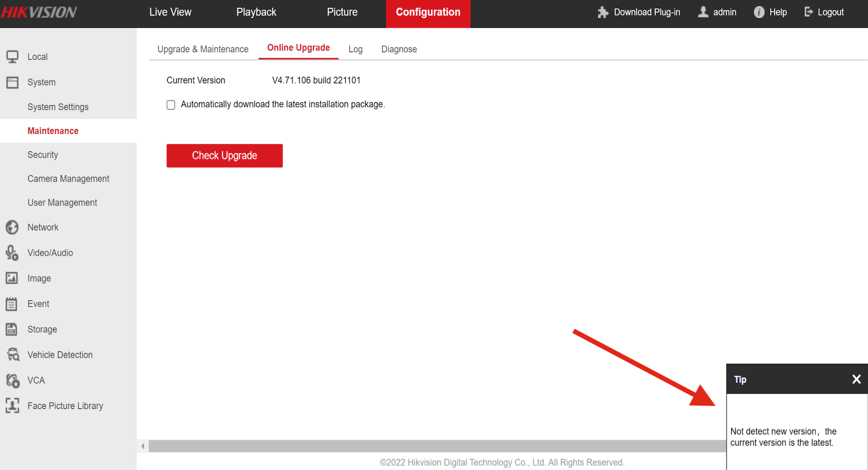
Task: Click the horizontal scrollbar left arrow
Action: tap(142, 446)
